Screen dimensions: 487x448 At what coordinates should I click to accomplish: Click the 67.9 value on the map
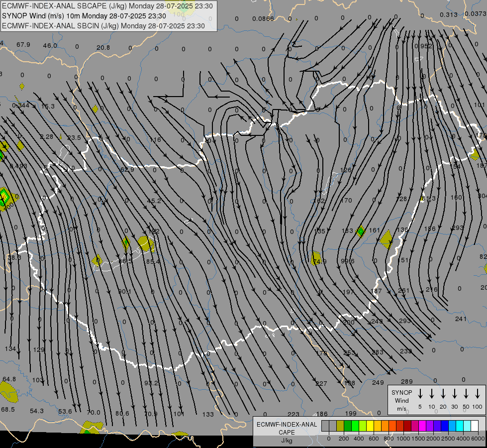pyautogui.click(x=23, y=44)
